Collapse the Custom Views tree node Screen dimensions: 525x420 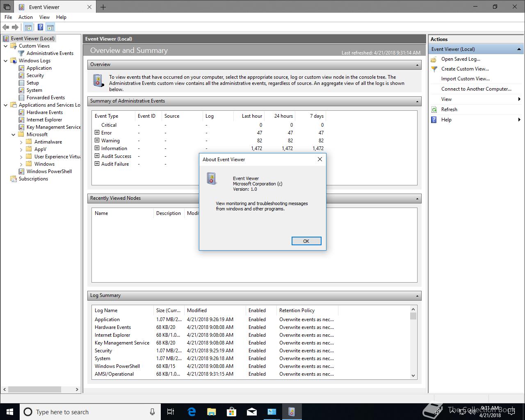pos(6,46)
